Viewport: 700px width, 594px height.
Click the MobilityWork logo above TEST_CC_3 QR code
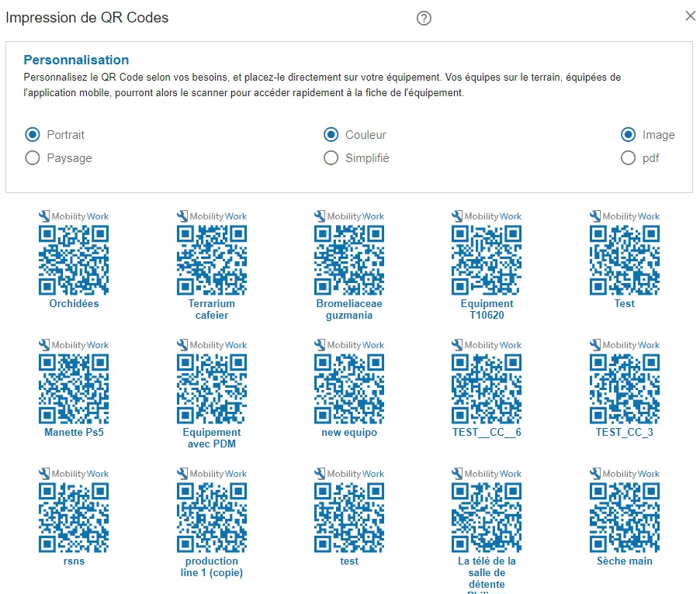(625, 345)
